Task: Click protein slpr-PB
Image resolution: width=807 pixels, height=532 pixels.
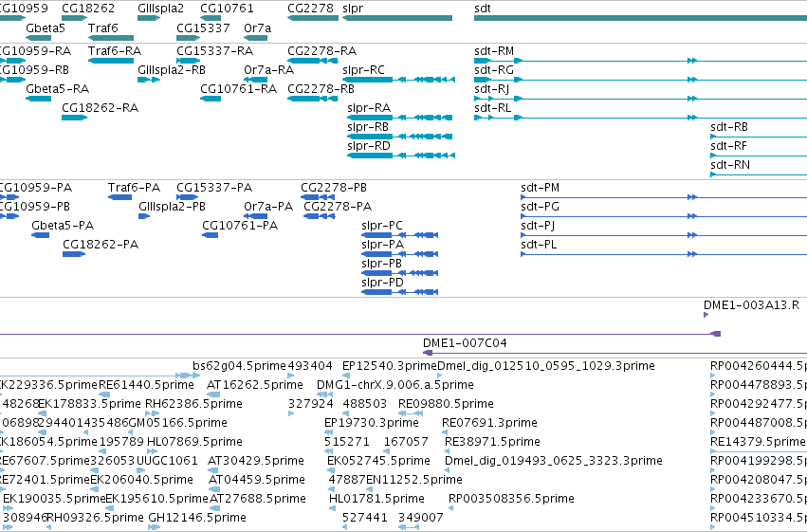Action: click(x=382, y=264)
